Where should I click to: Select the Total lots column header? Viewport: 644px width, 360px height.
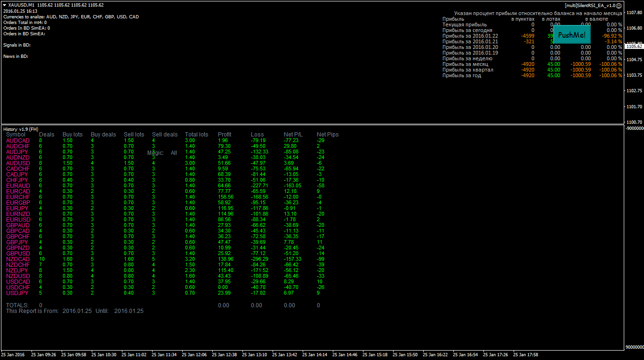pos(196,135)
